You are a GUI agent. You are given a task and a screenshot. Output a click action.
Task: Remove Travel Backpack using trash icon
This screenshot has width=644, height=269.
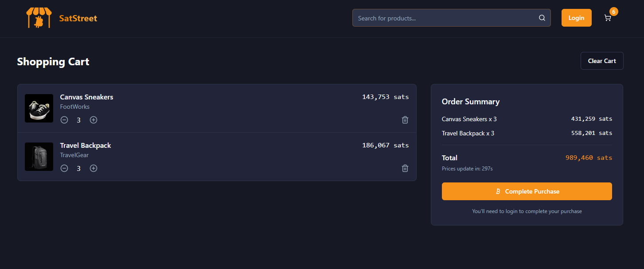click(x=405, y=168)
